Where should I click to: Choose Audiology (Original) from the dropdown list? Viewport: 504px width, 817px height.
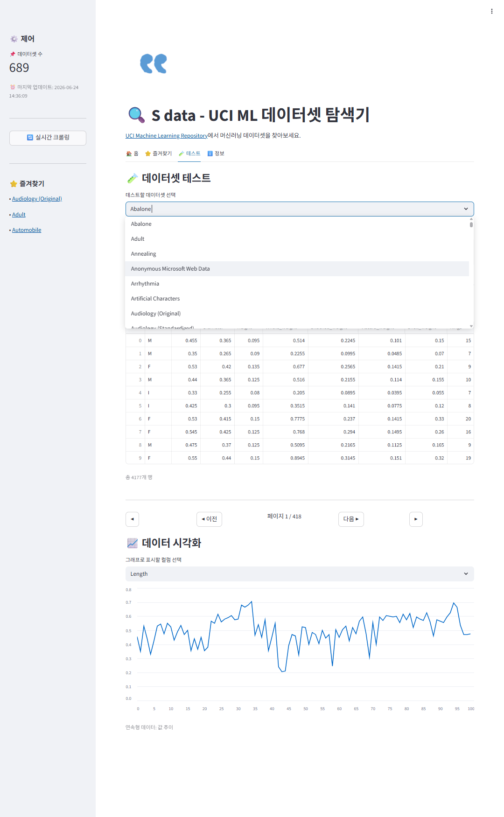click(x=297, y=314)
